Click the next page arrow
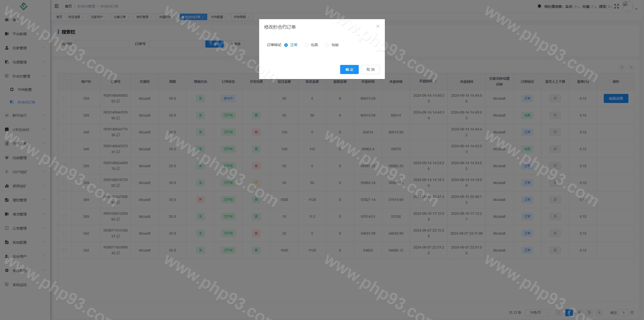The width and height of the screenshot is (644, 320). (599, 312)
